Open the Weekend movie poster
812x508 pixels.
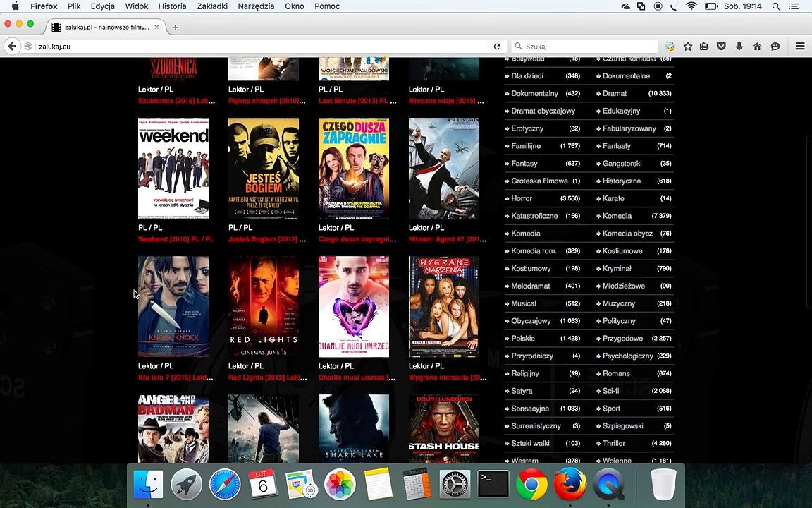(x=173, y=169)
